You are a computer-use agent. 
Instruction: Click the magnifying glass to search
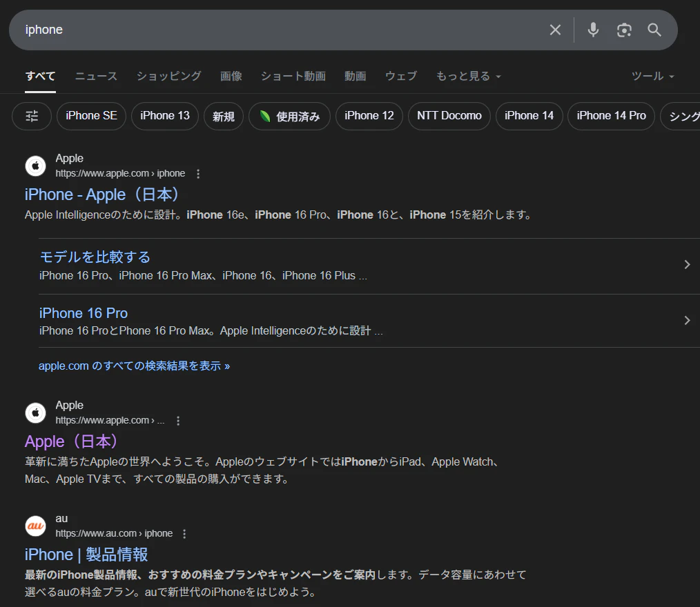[654, 30]
